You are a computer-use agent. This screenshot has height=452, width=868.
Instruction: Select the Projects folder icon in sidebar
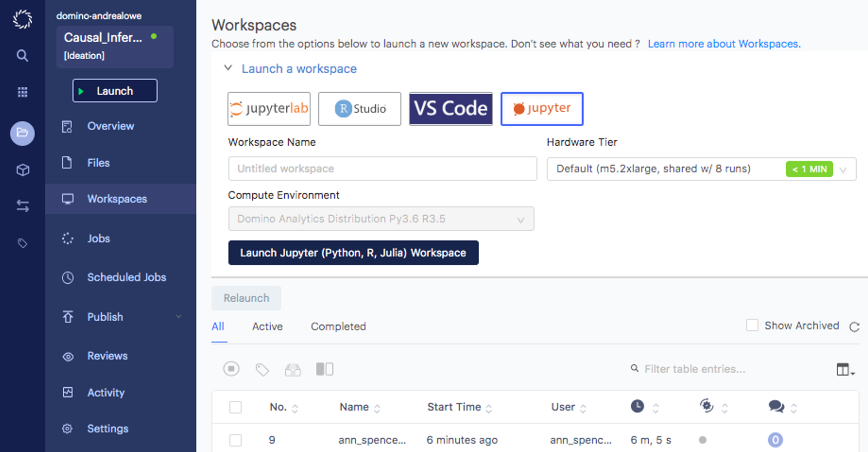pos(22,133)
